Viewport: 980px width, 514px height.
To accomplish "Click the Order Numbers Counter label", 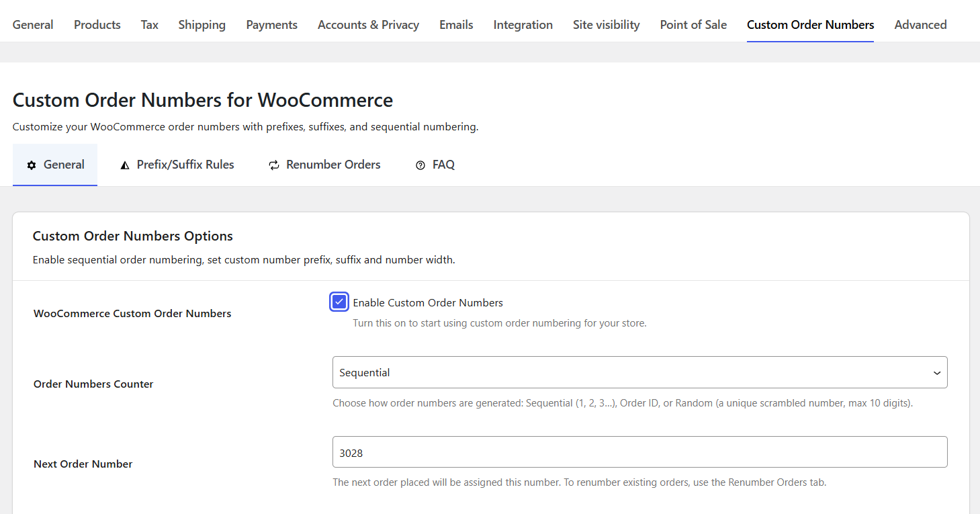I will click(93, 384).
